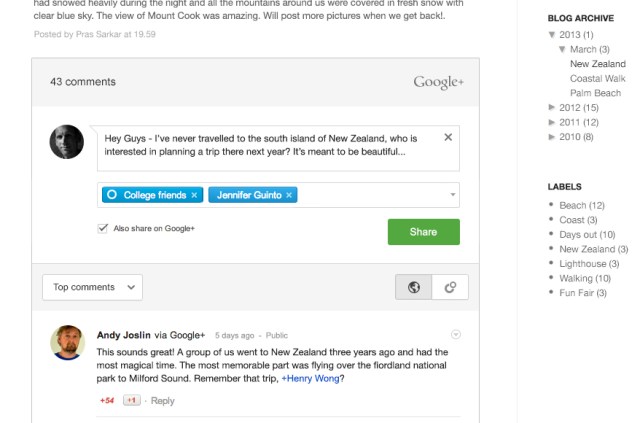
Task: Open the audience selector dropdown arrow
Action: click(453, 195)
